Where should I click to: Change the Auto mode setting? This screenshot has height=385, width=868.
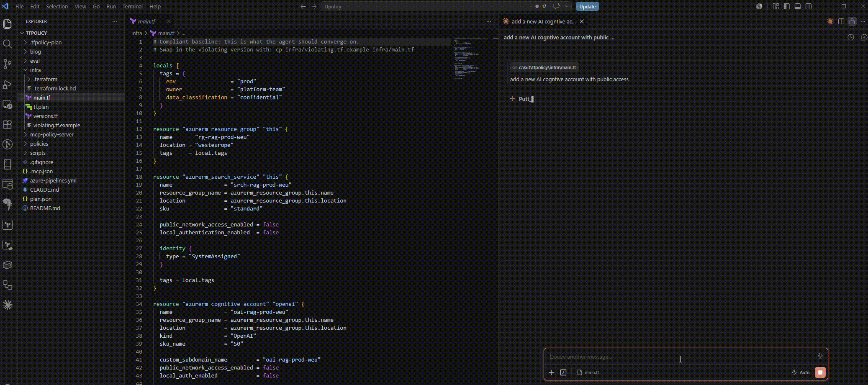tap(801, 372)
